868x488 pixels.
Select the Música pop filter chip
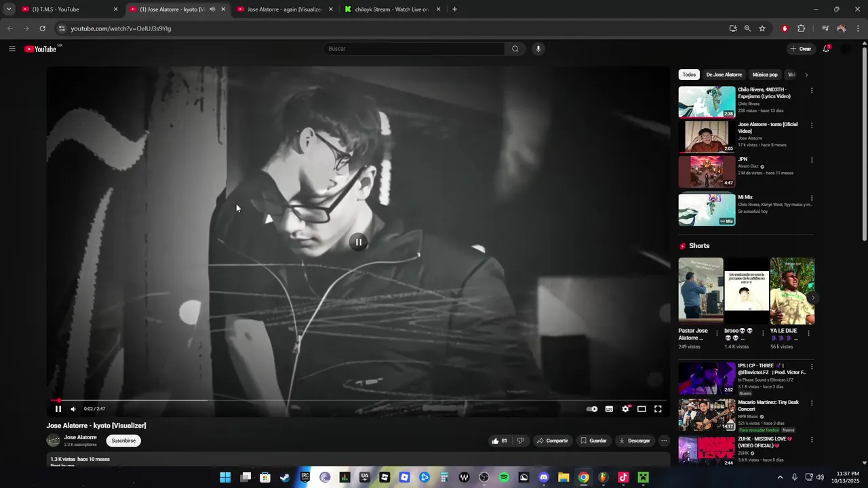(x=765, y=75)
